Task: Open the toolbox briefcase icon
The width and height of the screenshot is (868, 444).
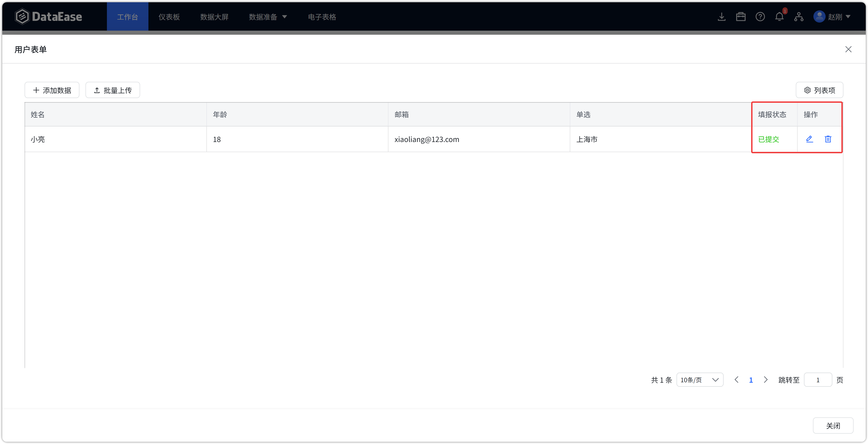Action: coord(741,16)
